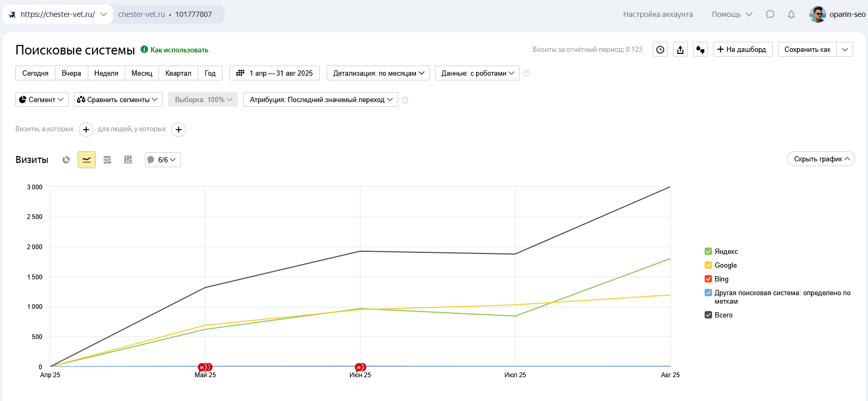Switch chart to pie view
Viewport: 868px width, 401px height.
(66, 160)
